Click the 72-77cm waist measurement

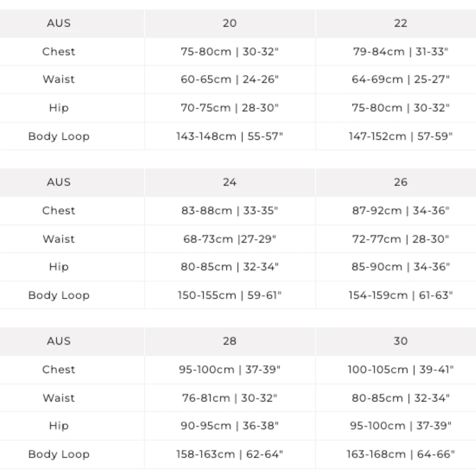(x=401, y=239)
